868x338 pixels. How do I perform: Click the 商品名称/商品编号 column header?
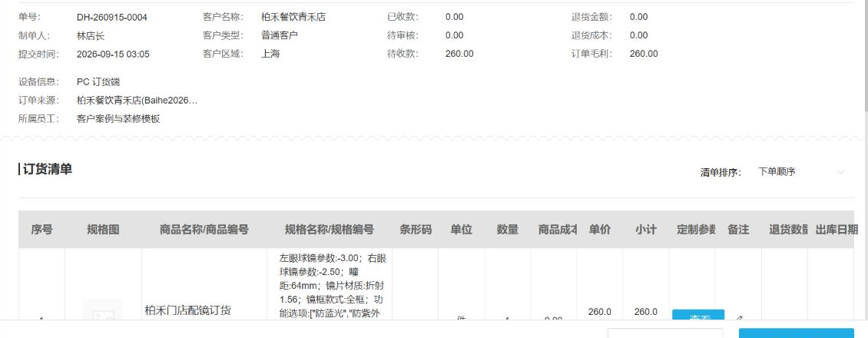(204, 230)
